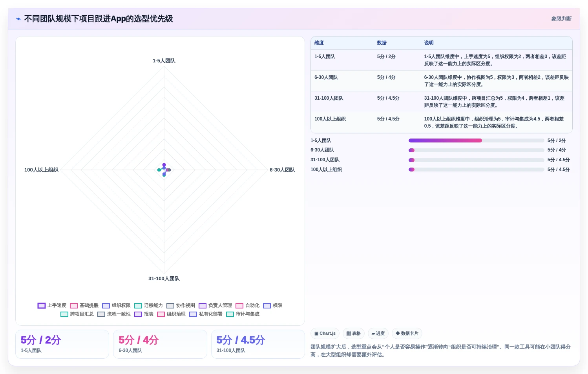
Task: Click the 数据 column header
Action: click(382, 43)
